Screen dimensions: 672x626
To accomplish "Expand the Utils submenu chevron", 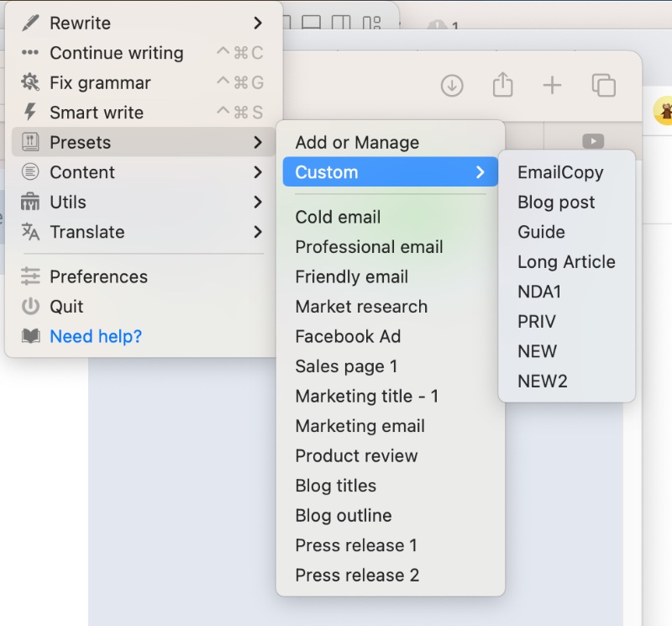I will pyautogui.click(x=257, y=203).
